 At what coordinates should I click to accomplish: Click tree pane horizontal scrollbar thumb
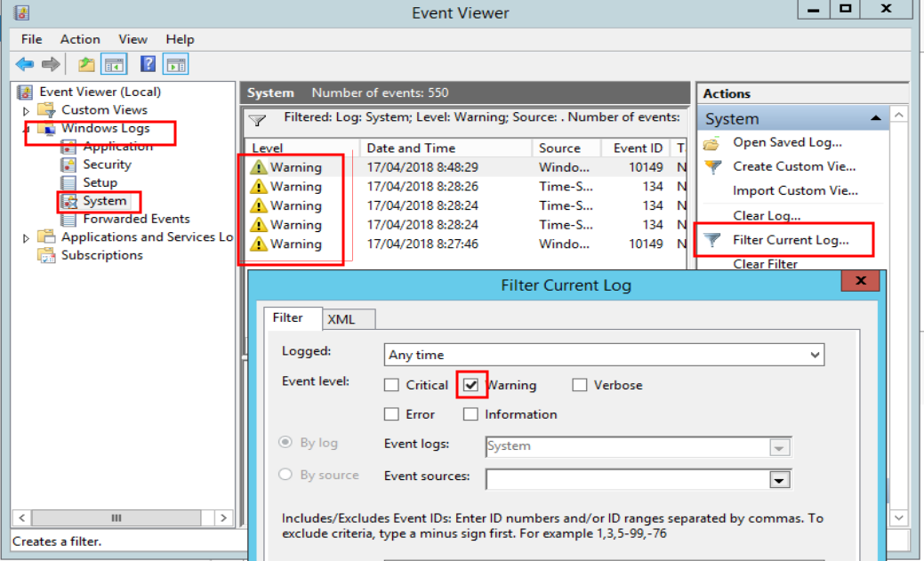pos(117,518)
